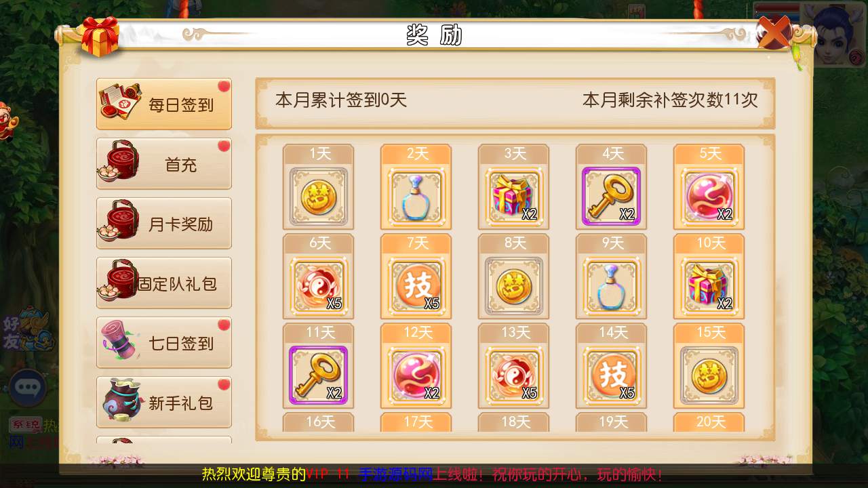Open the 月卡奖励 monthly card tab

click(164, 223)
